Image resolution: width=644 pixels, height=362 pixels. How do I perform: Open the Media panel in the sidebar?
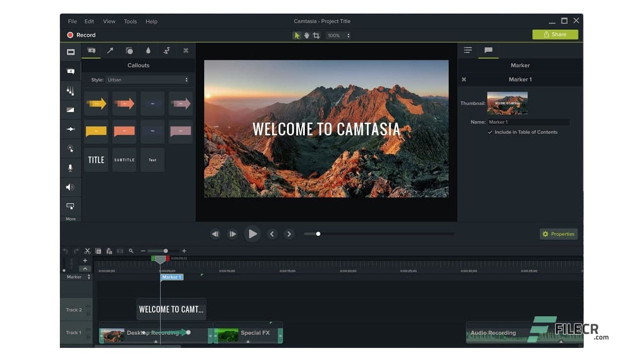(70, 52)
